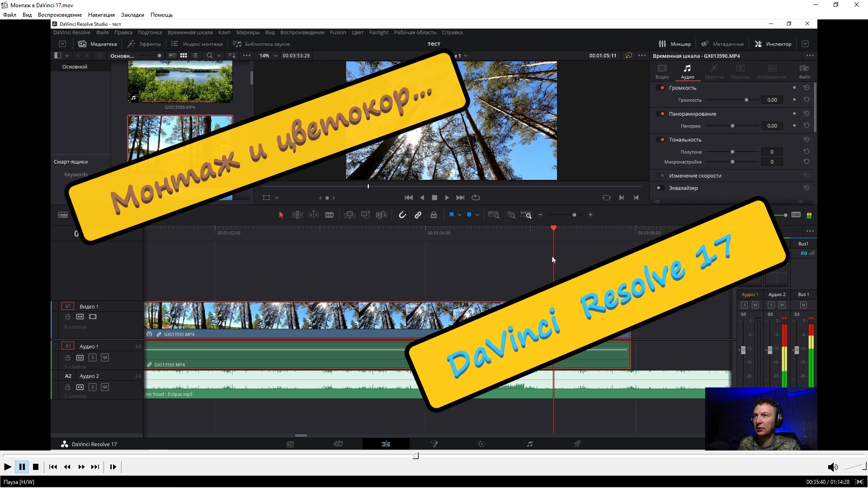868x488 pixels.
Task: Open the Fairlight page music note icon
Action: coord(529,444)
